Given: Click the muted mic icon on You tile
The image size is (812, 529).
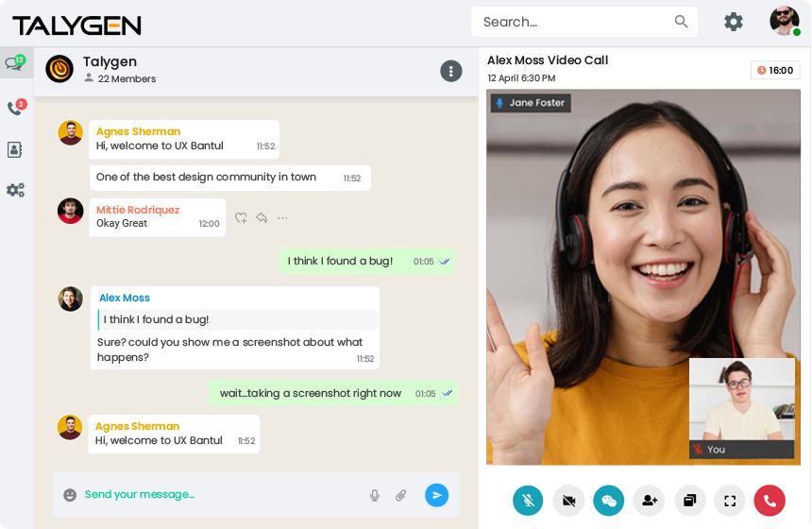Looking at the screenshot, I should click(698, 450).
